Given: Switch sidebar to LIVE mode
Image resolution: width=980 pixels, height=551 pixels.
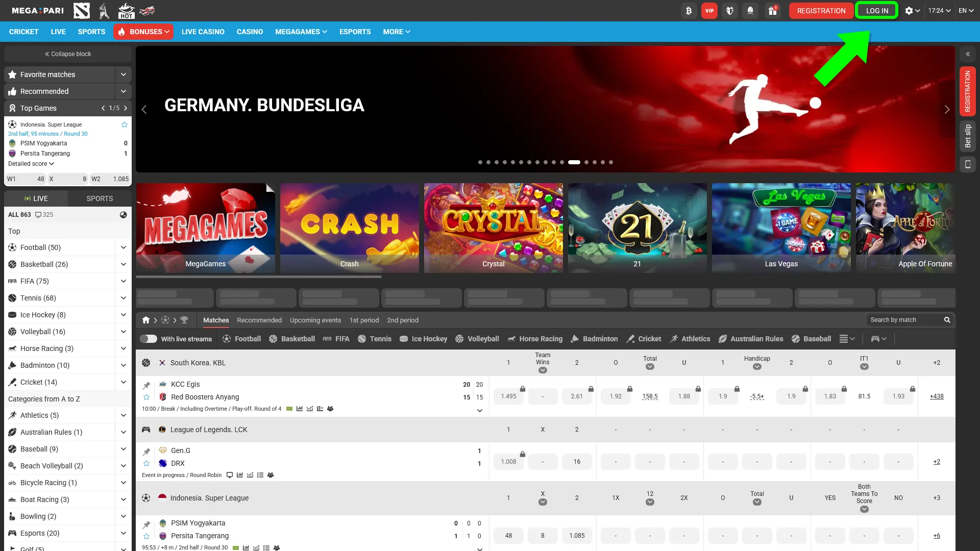Looking at the screenshot, I should (36, 198).
